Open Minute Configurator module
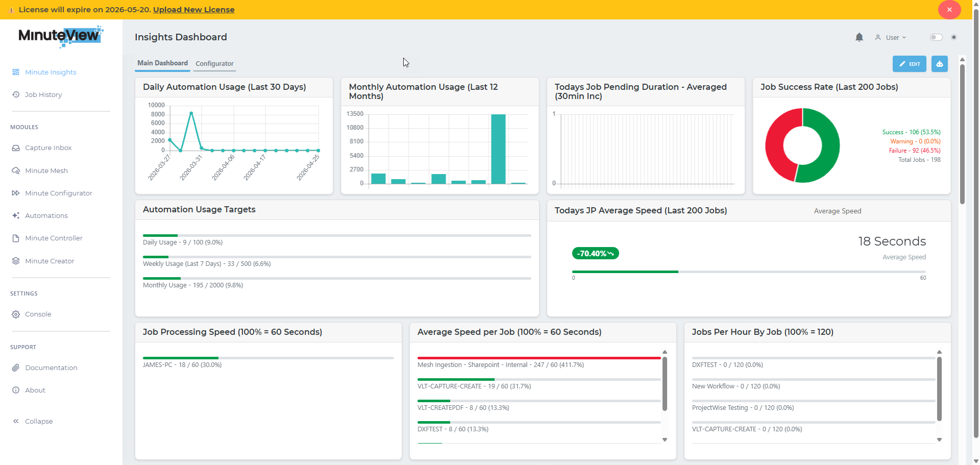The height and width of the screenshot is (465, 980). point(58,193)
